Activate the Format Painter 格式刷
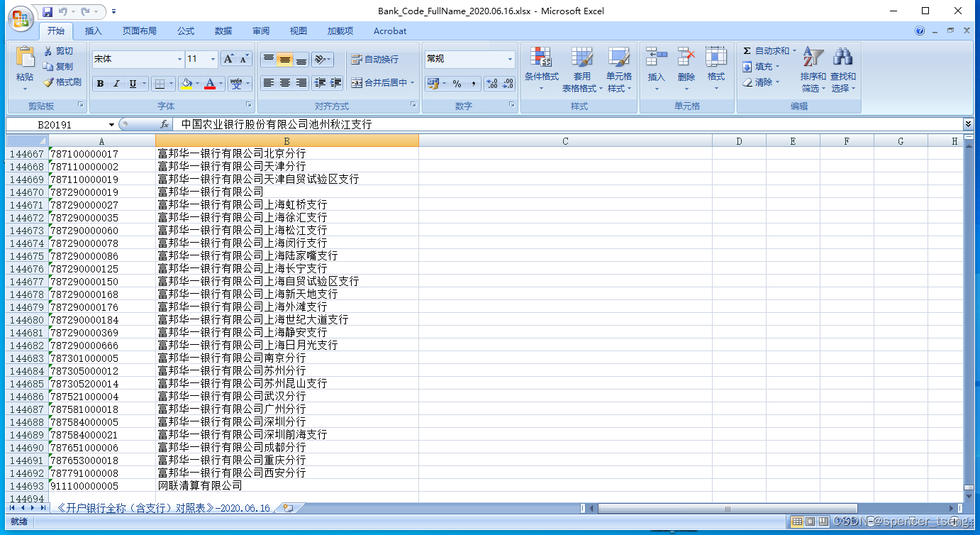Screen dimensions: 980x535 point(62,82)
